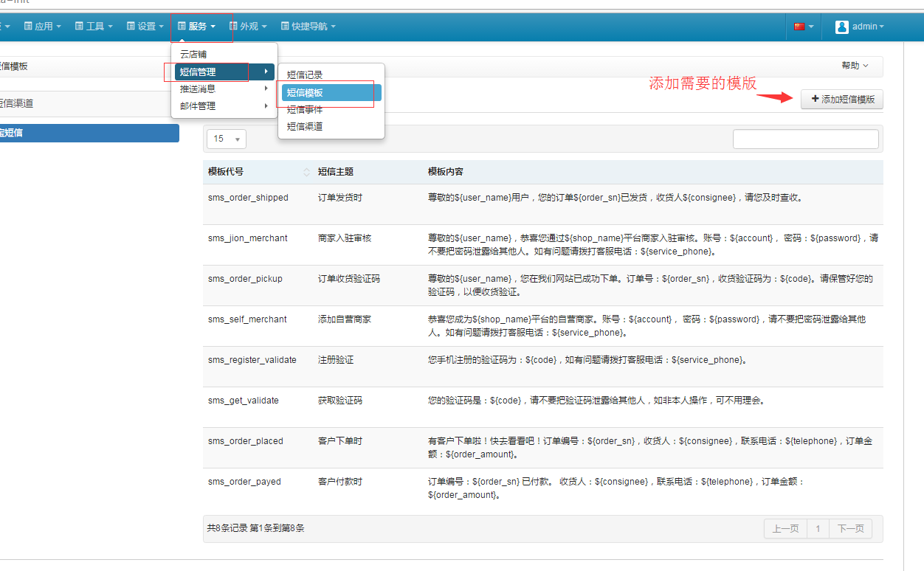Choose 短信渠道 from the submenu
The width and height of the screenshot is (924, 571).
(305, 127)
